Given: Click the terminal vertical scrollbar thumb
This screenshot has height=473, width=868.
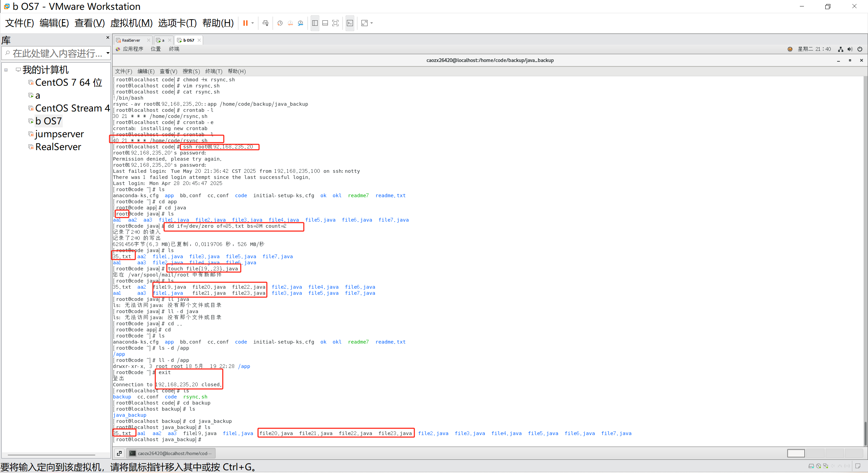Looking at the screenshot, I should point(865,433).
